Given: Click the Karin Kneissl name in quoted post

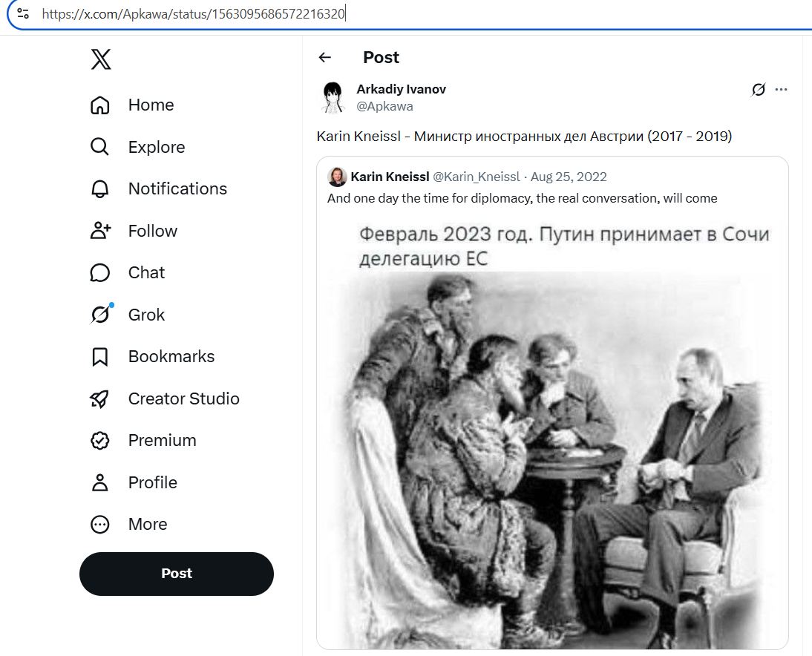Looking at the screenshot, I should pyautogui.click(x=390, y=177).
